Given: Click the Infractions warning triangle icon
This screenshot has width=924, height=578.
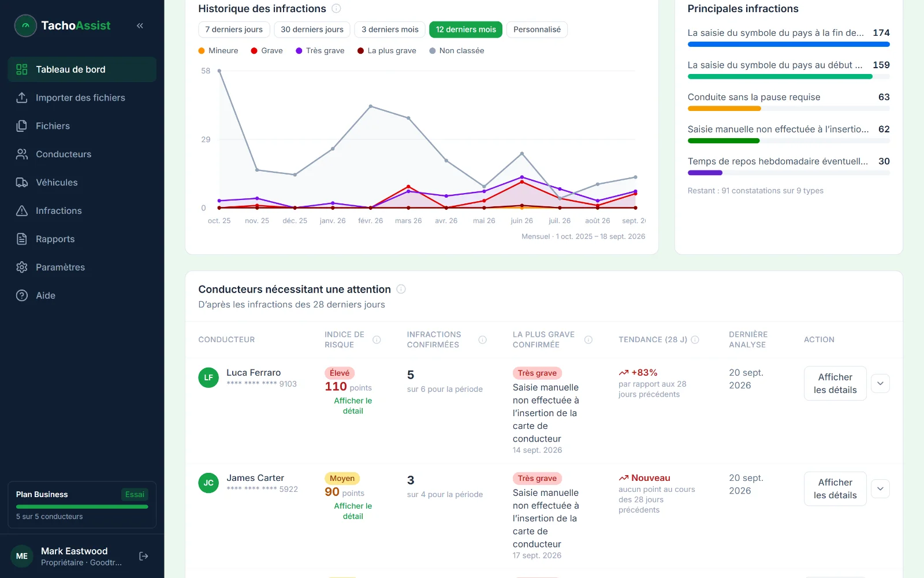Looking at the screenshot, I should (x=22, y=211).
